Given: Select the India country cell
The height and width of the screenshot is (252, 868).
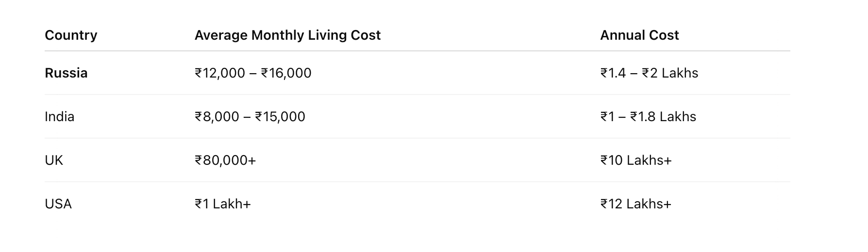Looking at the screenshot, I should [x=59, y=117].
